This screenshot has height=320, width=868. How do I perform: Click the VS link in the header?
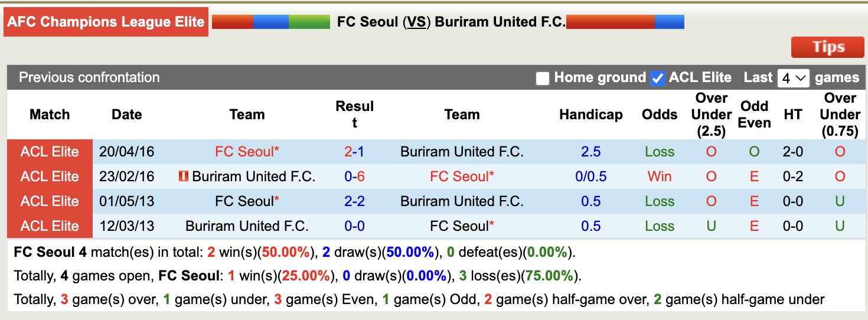click(416, 22)
